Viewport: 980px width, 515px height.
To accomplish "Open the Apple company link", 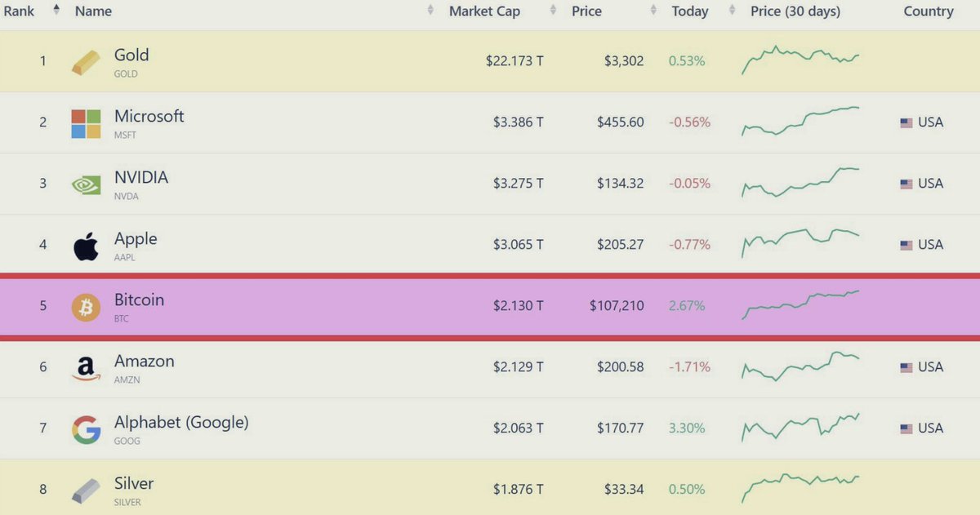I will click(136, 238).
